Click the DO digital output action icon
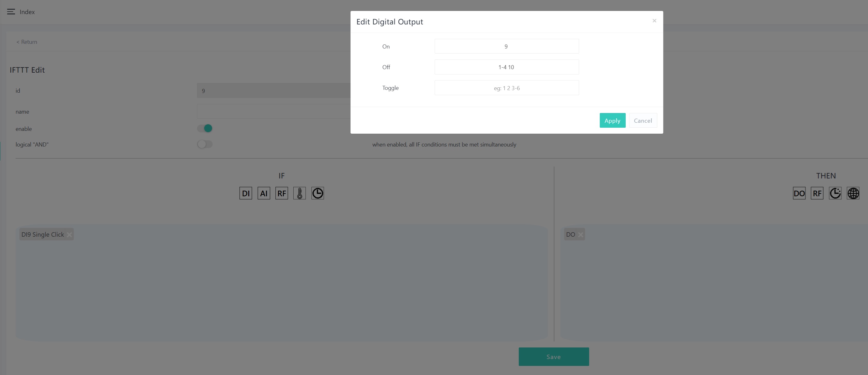868x375 pixels. click(x=799, y=193)
